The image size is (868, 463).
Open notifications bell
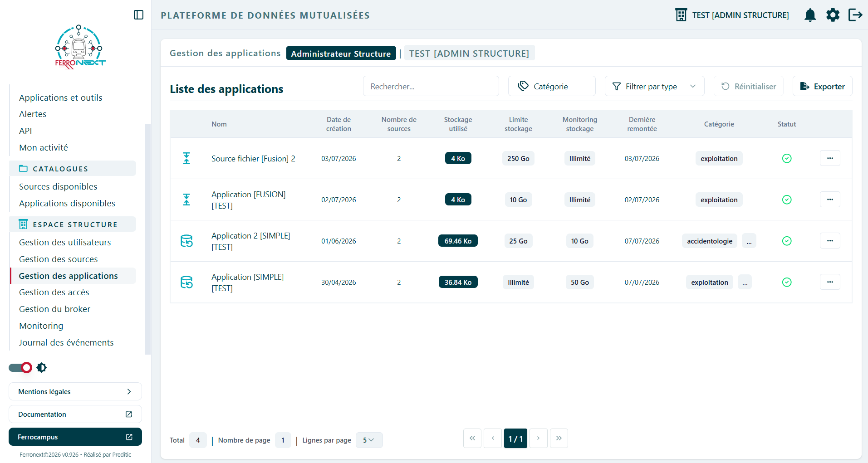[x=810, y=15]
